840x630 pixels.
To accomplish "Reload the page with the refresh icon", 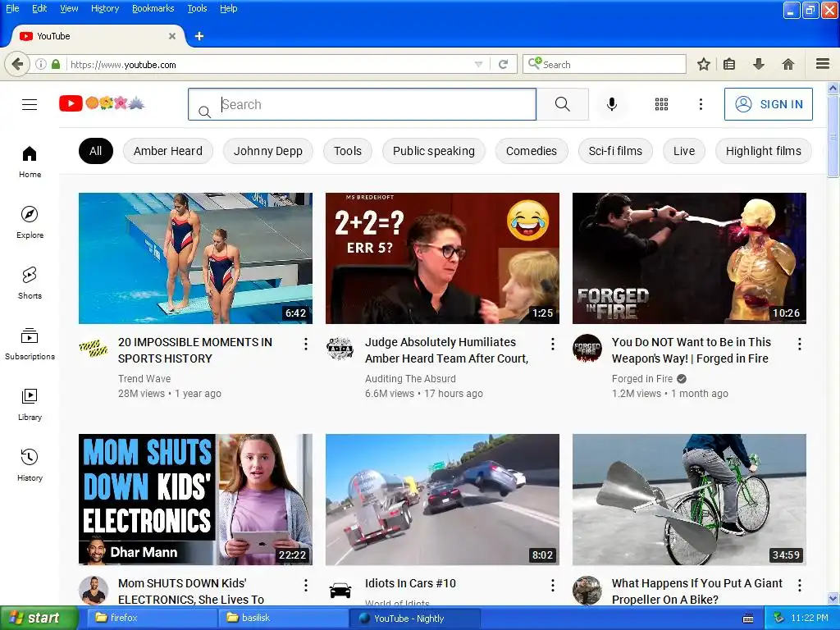I will pyautogui.click(x=503, y=64).
